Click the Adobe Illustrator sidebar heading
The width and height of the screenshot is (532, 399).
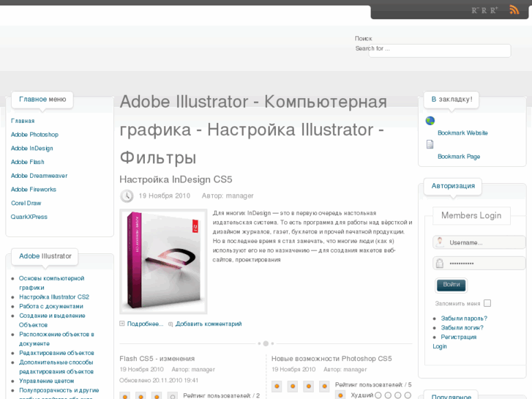click(45, 256)
